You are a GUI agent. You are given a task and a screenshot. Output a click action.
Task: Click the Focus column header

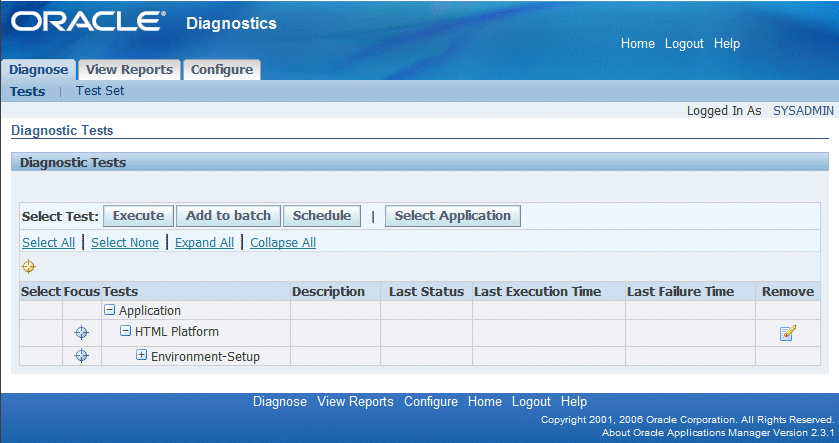[82, 292]
